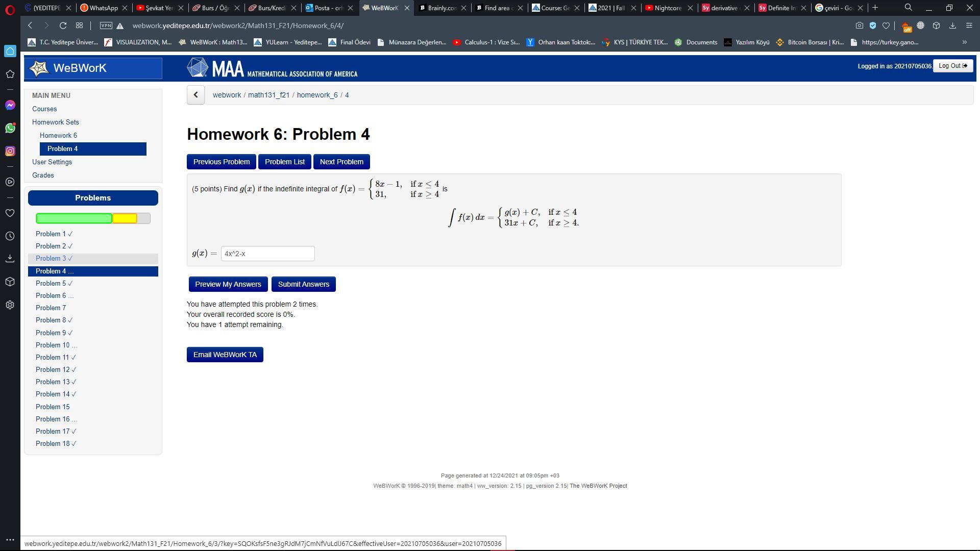This screenshot has width=980, height=551.
Task: Open Messenger in the Opera sidebar
Action: [10, 105]
